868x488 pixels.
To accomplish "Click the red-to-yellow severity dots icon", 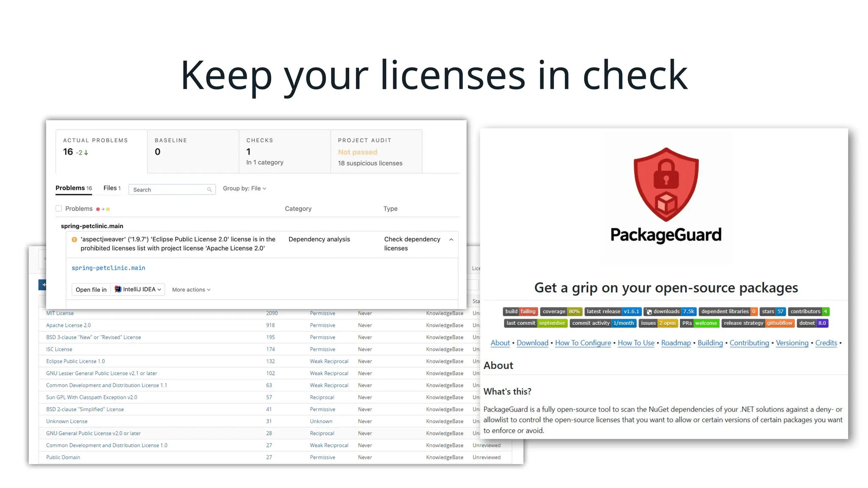I will 103,209.
